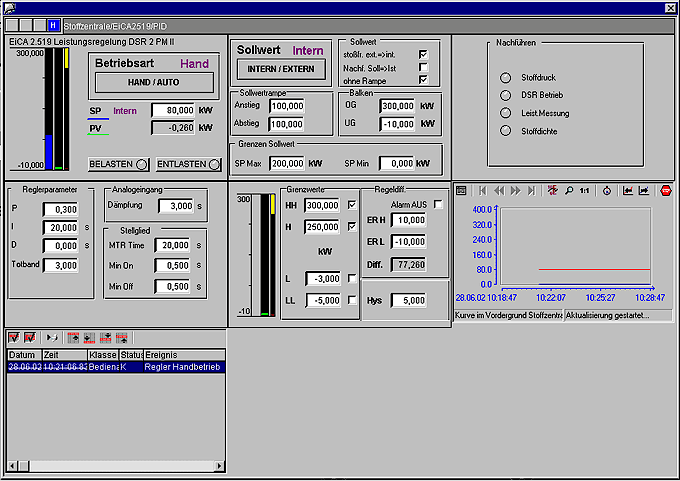680x481 pixels.
Task: Click the Hys field 5,000
Action: point(409,300)
